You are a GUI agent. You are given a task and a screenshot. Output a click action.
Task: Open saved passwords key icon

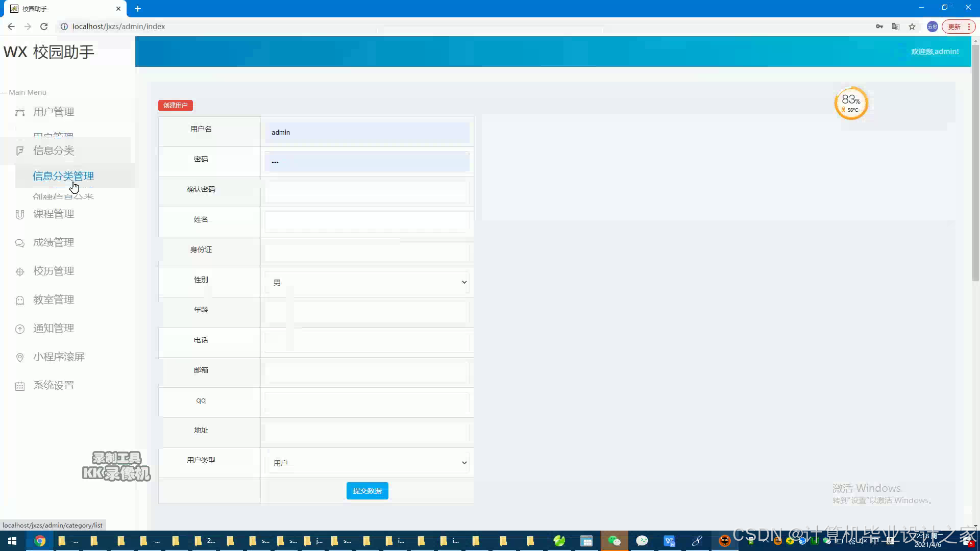879,27
